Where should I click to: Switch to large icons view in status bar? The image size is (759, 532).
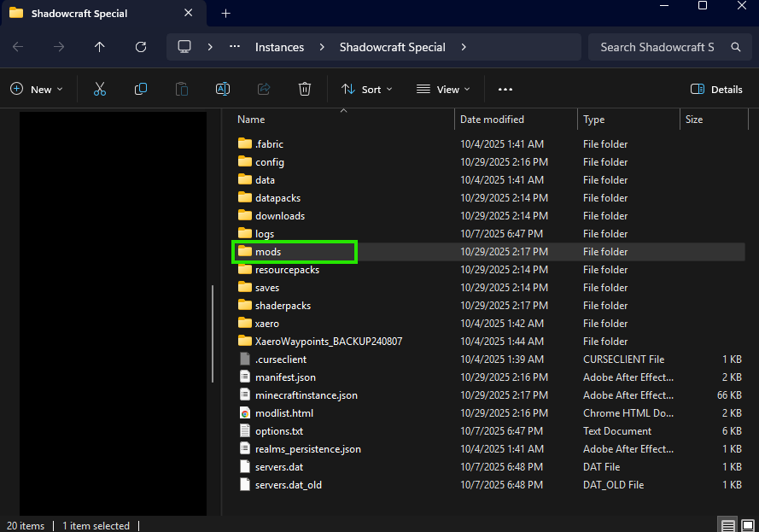(747, 525)
